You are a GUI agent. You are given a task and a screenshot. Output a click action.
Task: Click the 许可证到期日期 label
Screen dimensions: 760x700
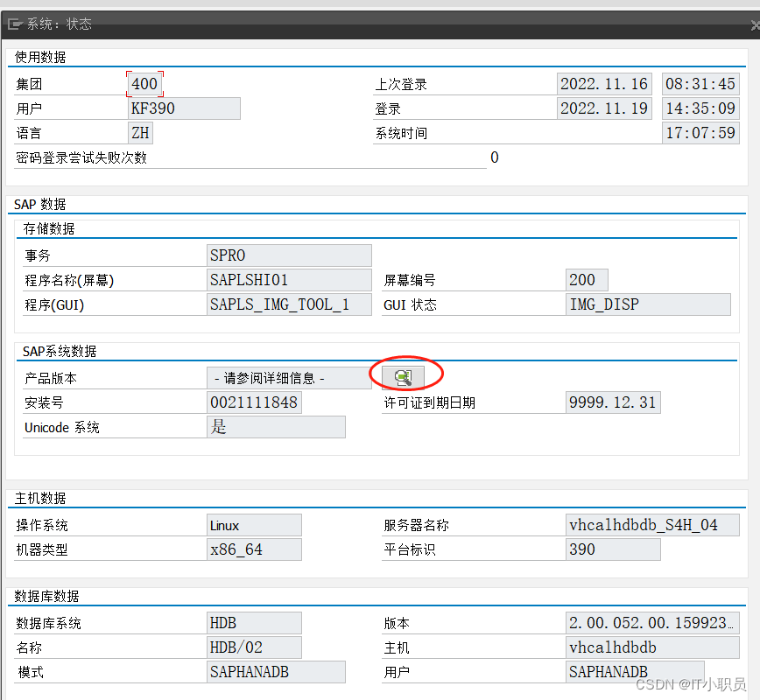pos(429,402)
